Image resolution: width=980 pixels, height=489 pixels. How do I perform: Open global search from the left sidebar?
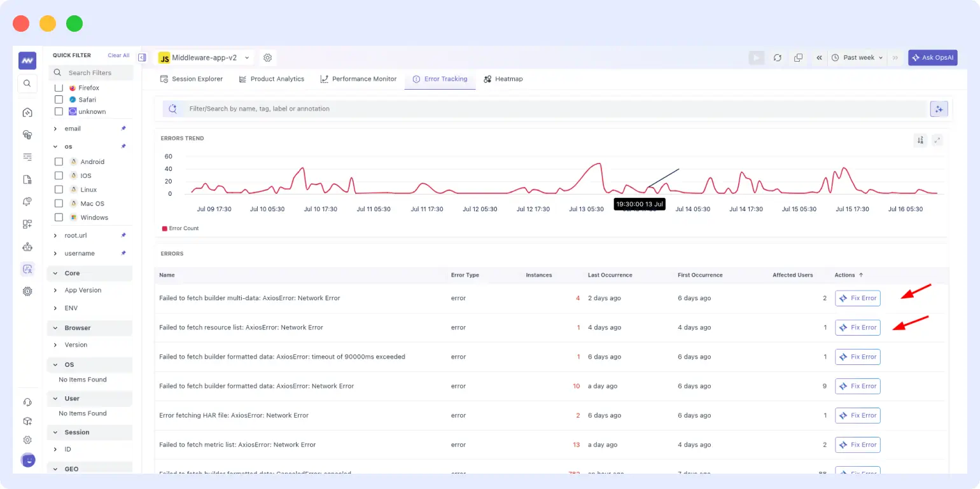(x=27, y=83)
